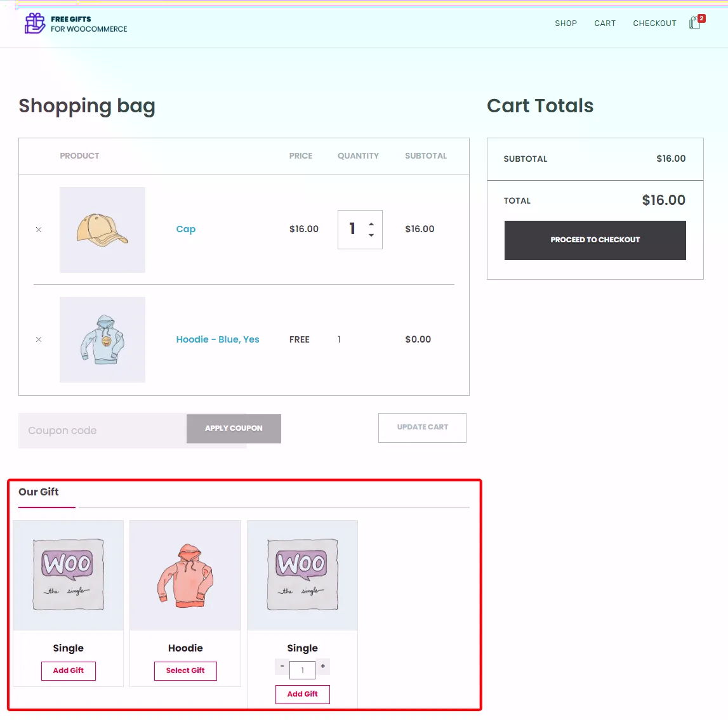This screenshot has height=720, width=728.
Task: Remove the free Hoodie using the X icon
Action: point(38,339)
